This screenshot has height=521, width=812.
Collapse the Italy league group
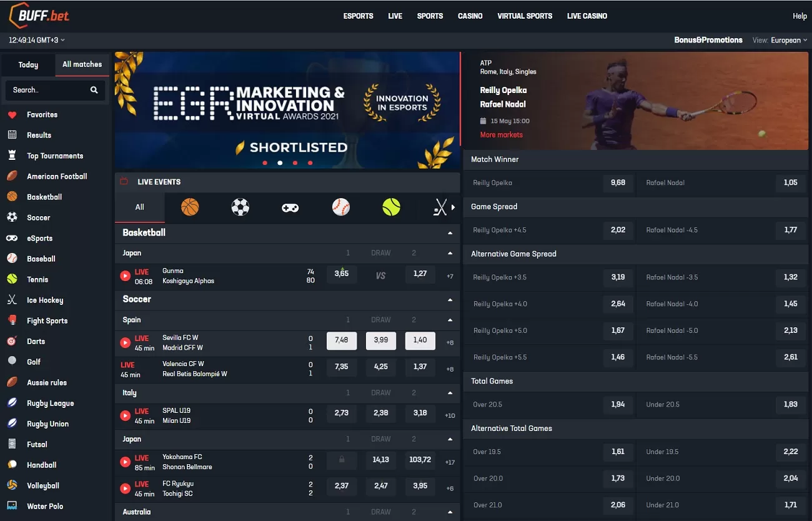[450, 394]
